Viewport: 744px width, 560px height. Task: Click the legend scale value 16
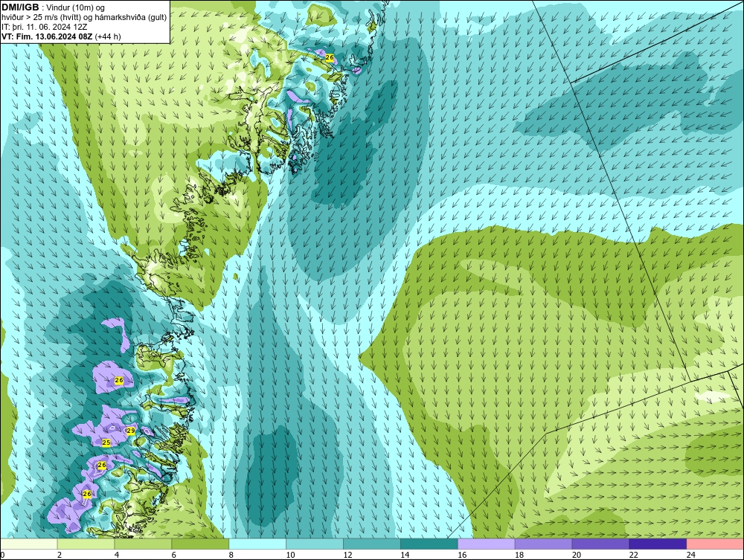coord(462,555)
